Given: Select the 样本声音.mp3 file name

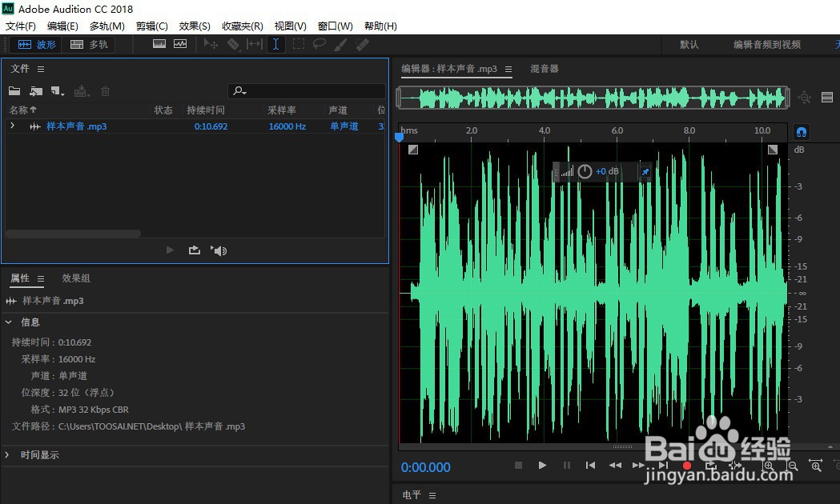Looking at the screenshot, I should point(77,126).
